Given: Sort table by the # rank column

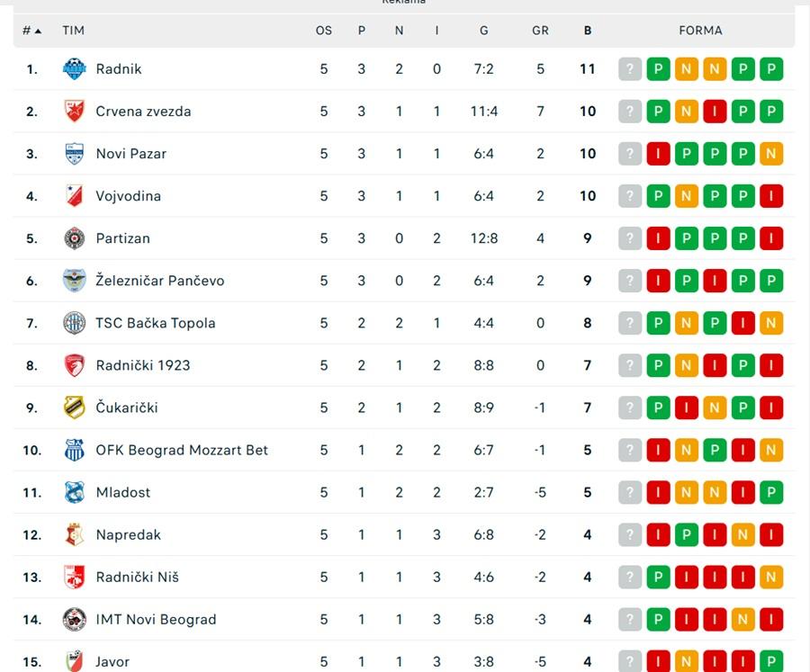Looking at the screenshot, I should click(x=32, y=31).
